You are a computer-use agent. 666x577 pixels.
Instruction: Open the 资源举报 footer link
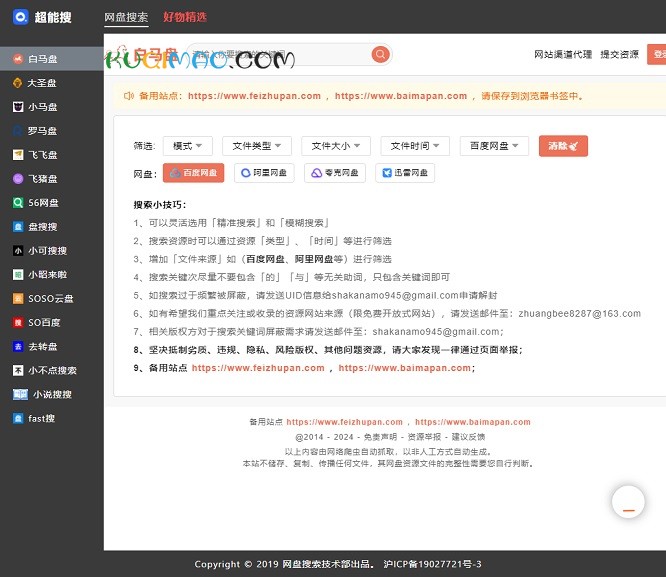424,437
